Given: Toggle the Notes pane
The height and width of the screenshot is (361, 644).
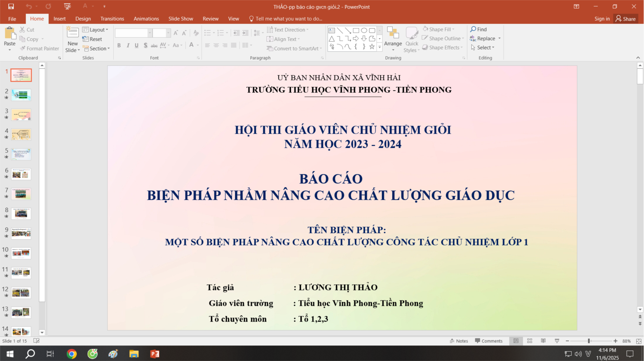Looking at the screenshot, I should coord(459,341).
